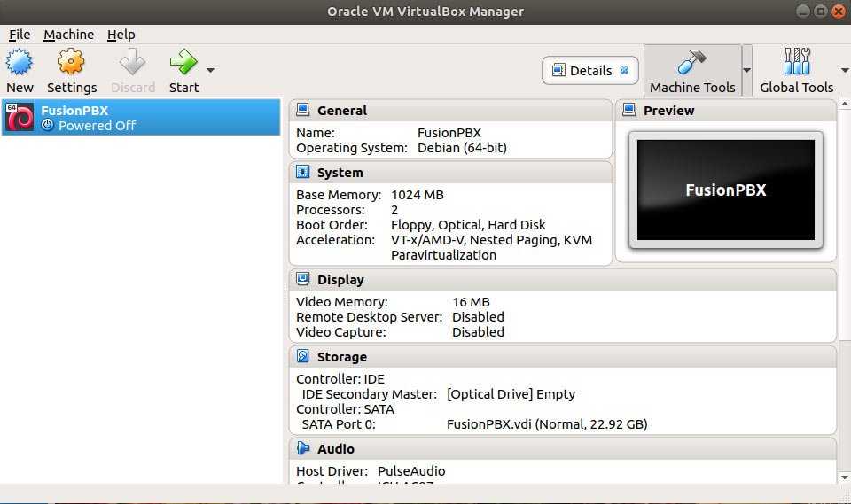The width and height of the screenshot is (851, 504).
Task: Click the Powered Off status icon
Action: coord(48,125)
